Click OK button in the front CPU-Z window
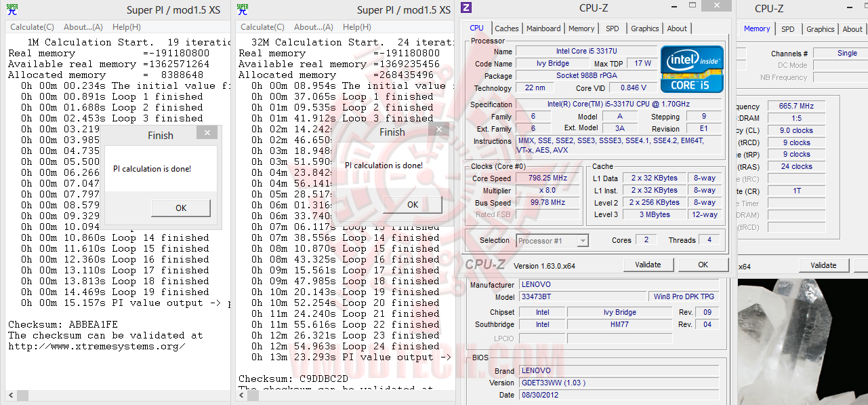Viewport: 868px width, 405px height. point(703,265)
